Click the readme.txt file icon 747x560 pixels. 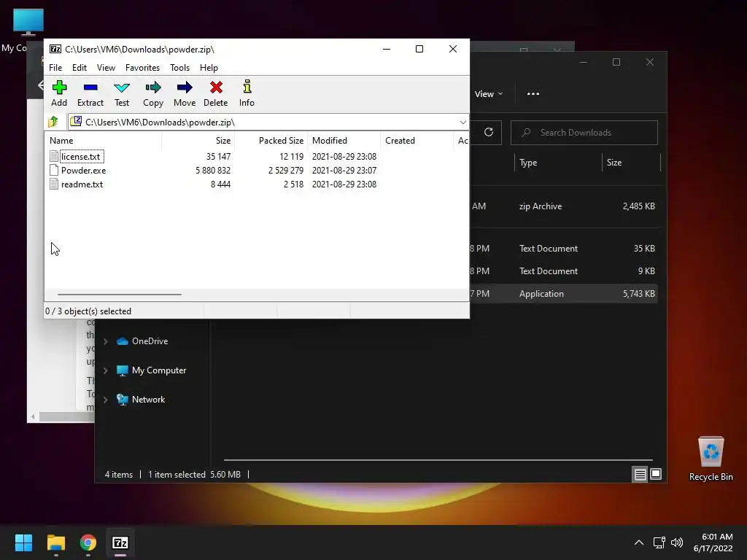(54, 184)
